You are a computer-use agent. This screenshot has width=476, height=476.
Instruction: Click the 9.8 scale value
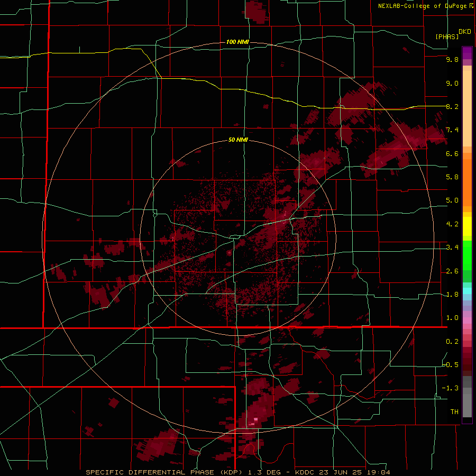[452, 60]
